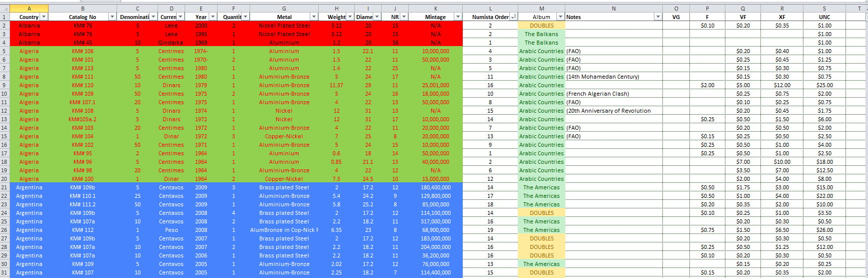The image size is (868, 278).
Task: Select the $26.00 UNC price cell
Action: pos(824,230)
